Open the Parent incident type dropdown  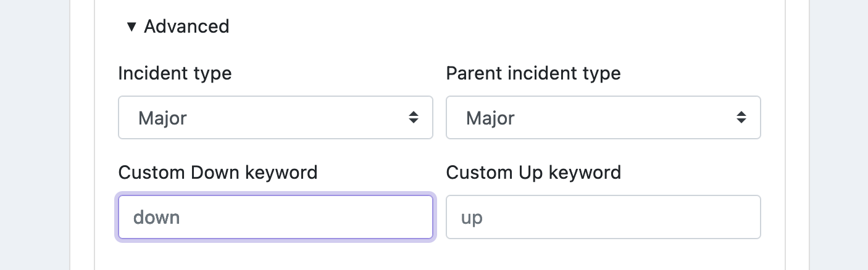(603, 117)
